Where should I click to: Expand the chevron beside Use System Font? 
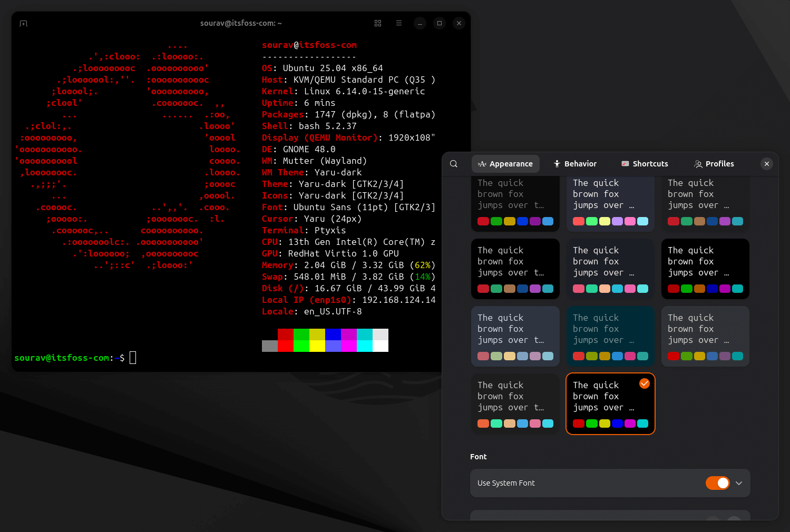click(x=739, y=483)
